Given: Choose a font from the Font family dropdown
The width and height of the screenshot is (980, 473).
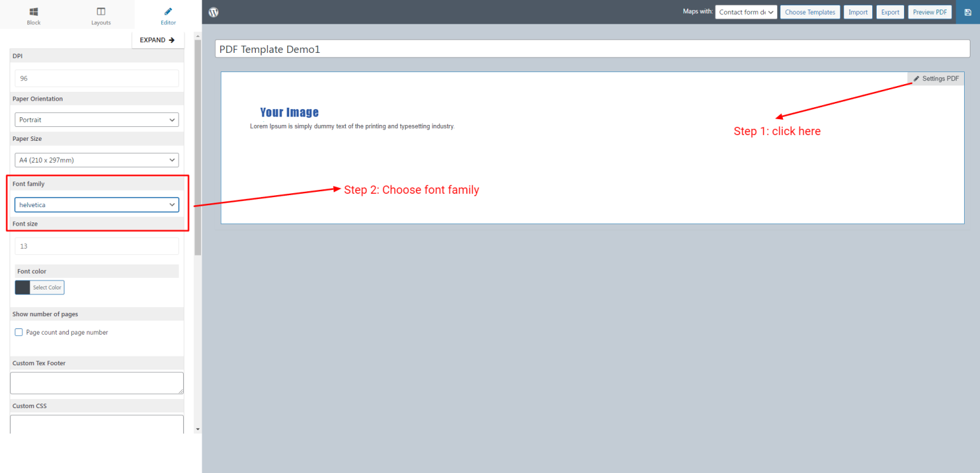Looking at the screenshot, I should 96,205.
